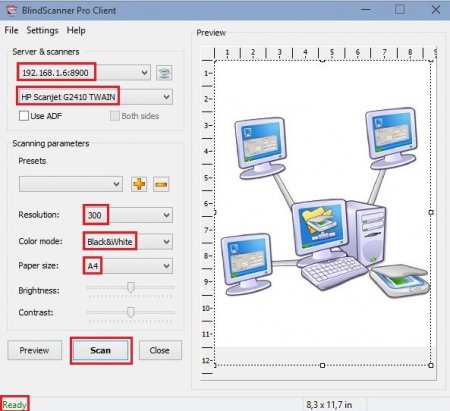Click the Preview button
This screenshot has width=450, height=411.
[35, 350]
